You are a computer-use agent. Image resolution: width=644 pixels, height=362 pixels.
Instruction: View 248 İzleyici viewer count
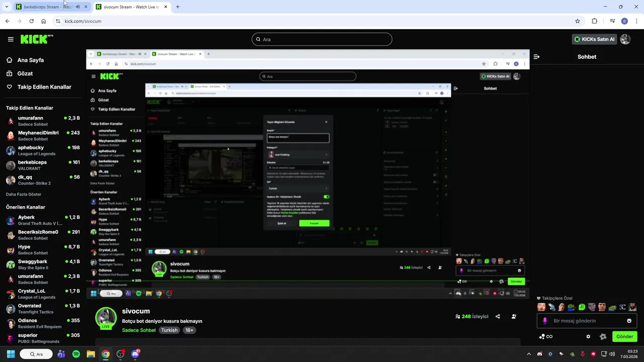pos(472,317)
